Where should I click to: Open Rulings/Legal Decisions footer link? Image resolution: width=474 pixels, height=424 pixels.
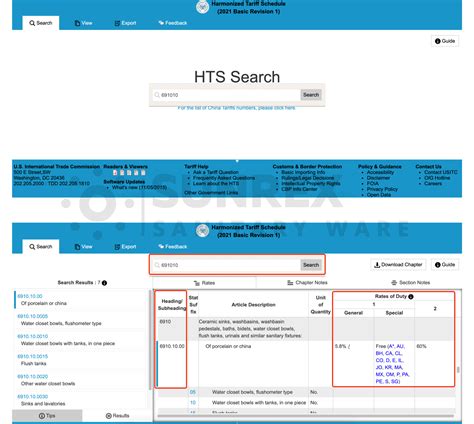(308, 178)
